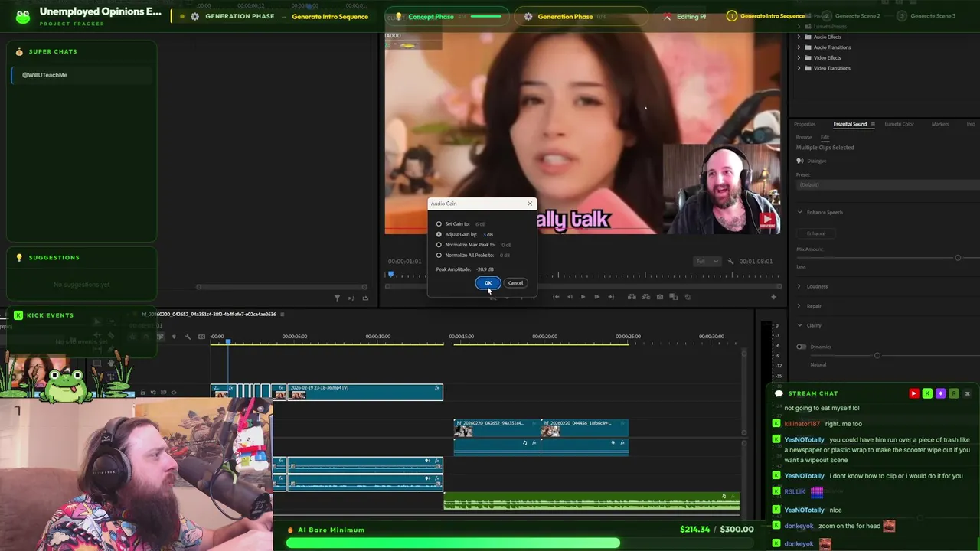Select the Set Gain to radio option
This screenshot has width=980, height=551.
pyautogui.click(x=439, y=224)
